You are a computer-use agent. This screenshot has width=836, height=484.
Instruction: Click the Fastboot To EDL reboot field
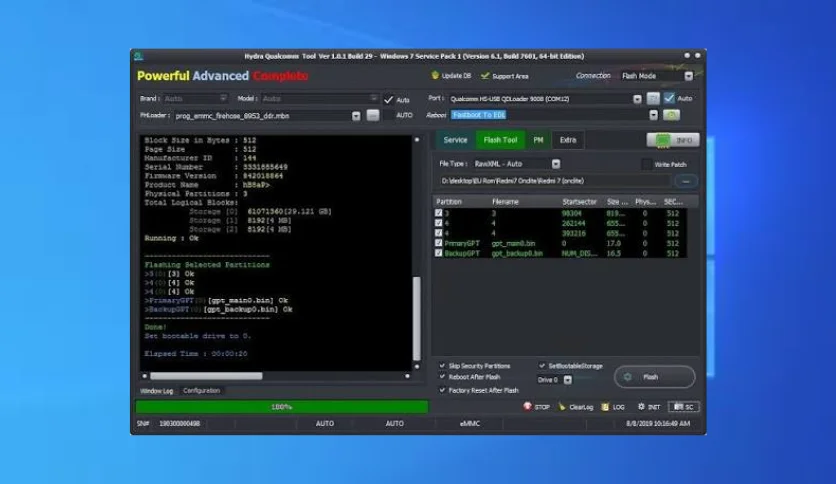(549, 115)
